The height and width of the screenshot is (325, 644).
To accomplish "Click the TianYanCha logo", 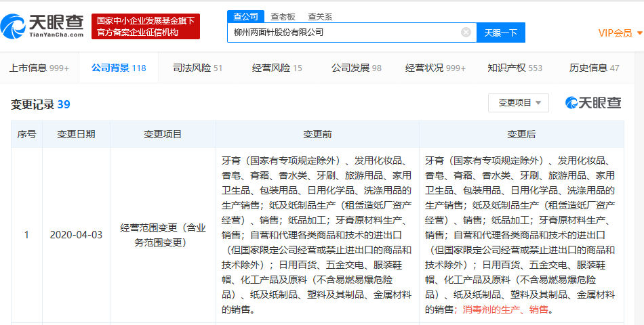I will pyautogui.click(x=42, y=26).
